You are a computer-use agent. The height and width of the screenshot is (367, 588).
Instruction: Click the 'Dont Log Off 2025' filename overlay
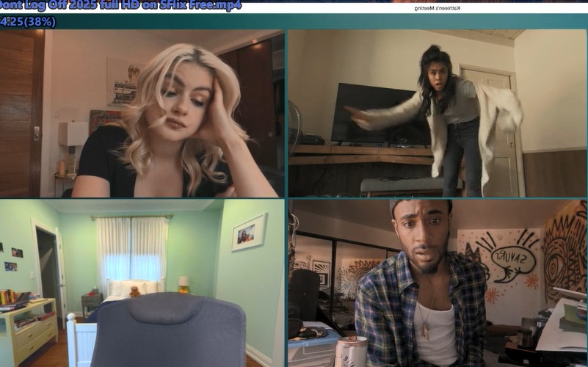[120, 6]
